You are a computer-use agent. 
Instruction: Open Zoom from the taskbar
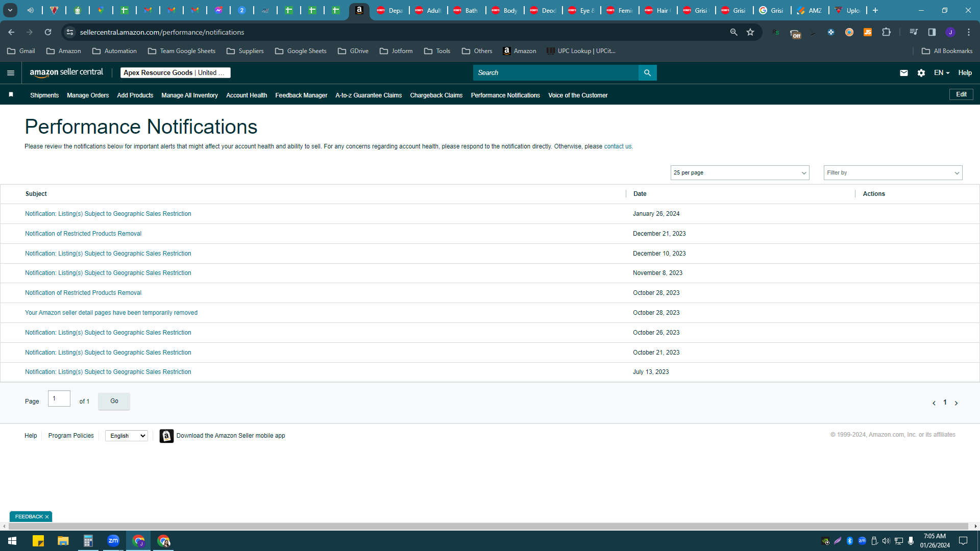(113, 541)
